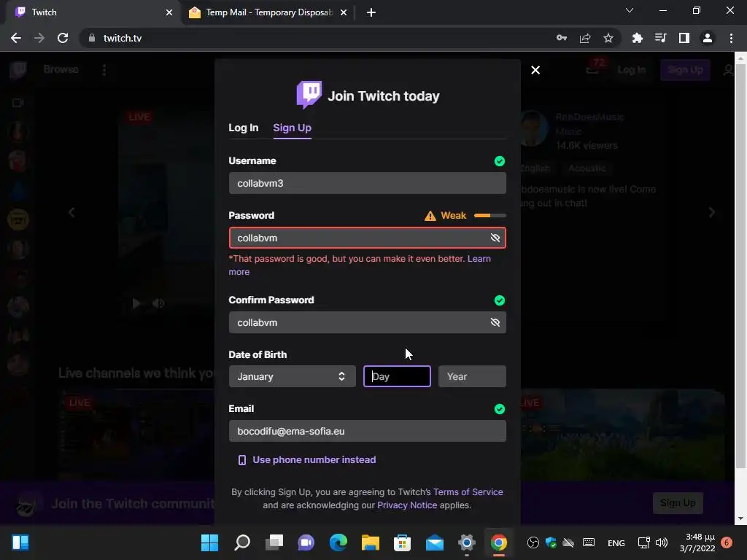Open File Explorer from taskbar
Screen dimensions: 747x560
point(371,542)
